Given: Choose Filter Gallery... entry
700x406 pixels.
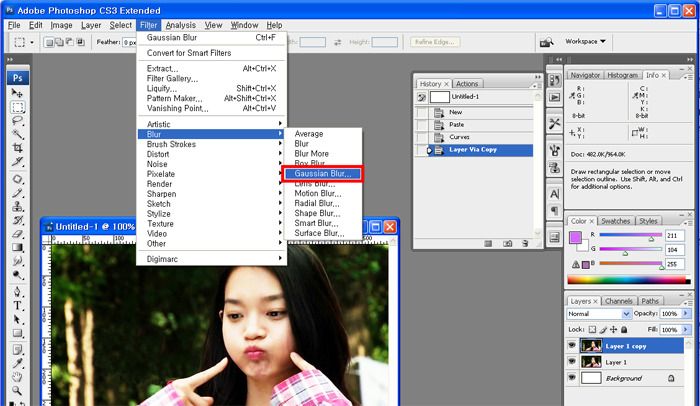Looking at the screenshot, I should pyautogui.click(x=212, y=79).
